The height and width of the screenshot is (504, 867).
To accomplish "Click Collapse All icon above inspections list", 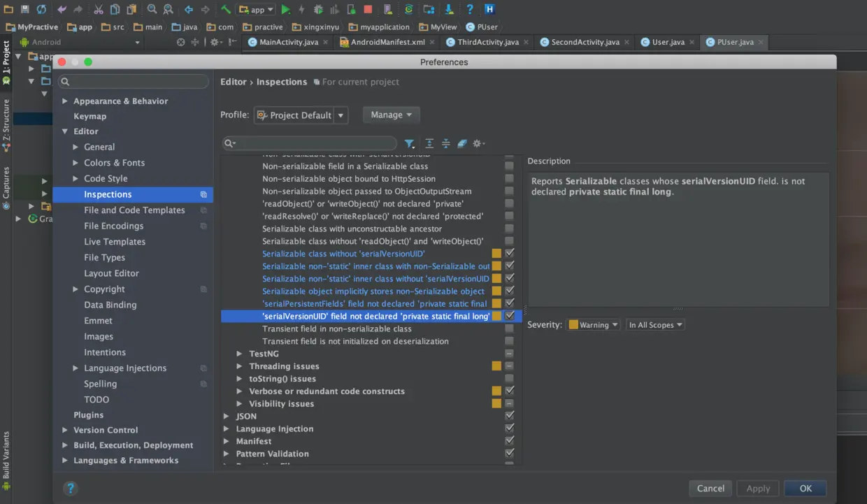I will 445,143.
